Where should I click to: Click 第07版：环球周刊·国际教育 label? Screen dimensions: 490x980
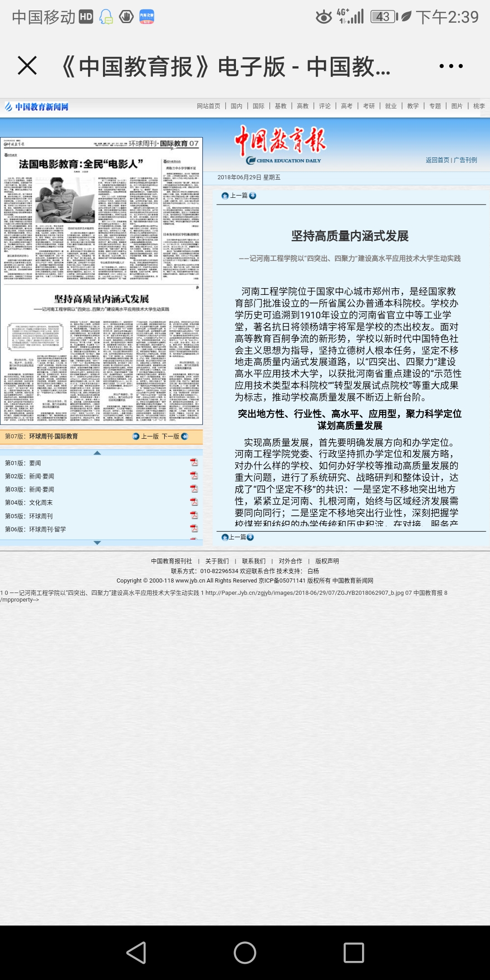click(x=41, y=436)
